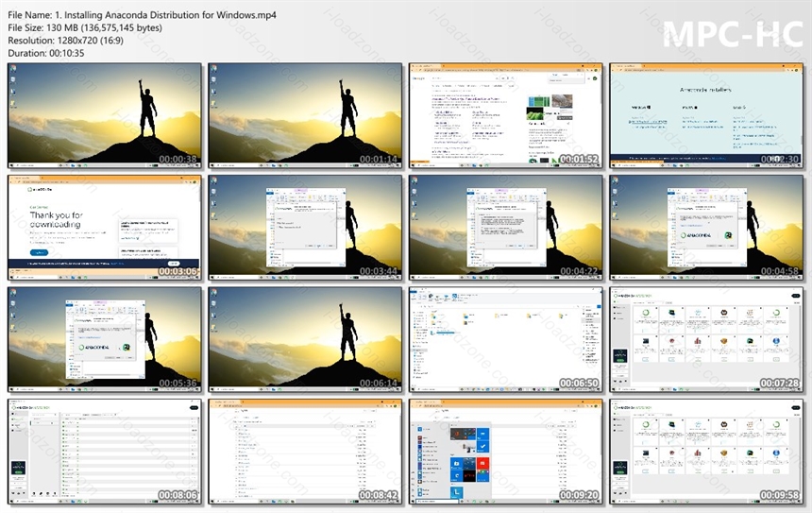This screenshot has height=513, width=812.
Task: Select the thumbnail stamped 00:08:42
Action: pos(305,452)
